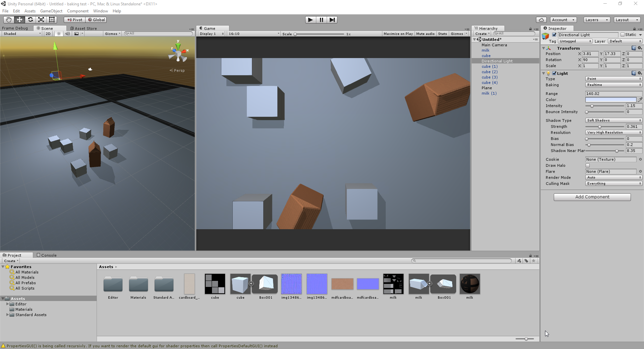Toggle Stats overlay in Game view
644x349 pixels.
pos(442,34)
